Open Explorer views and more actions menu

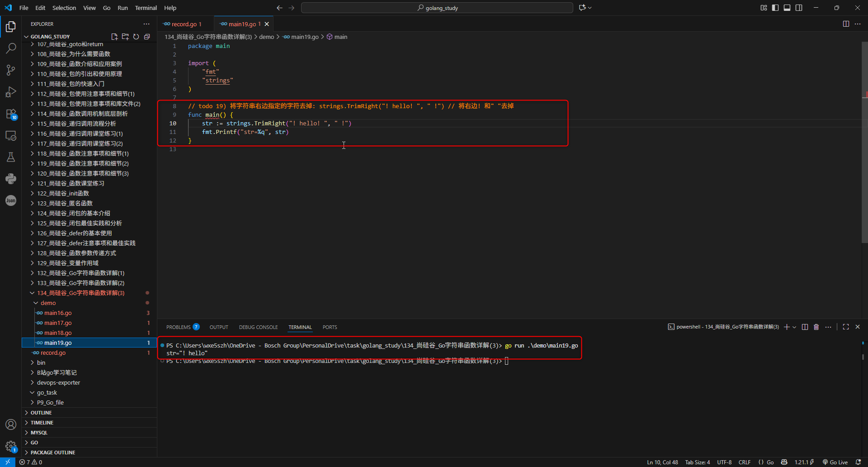click(x=146, y=24)
